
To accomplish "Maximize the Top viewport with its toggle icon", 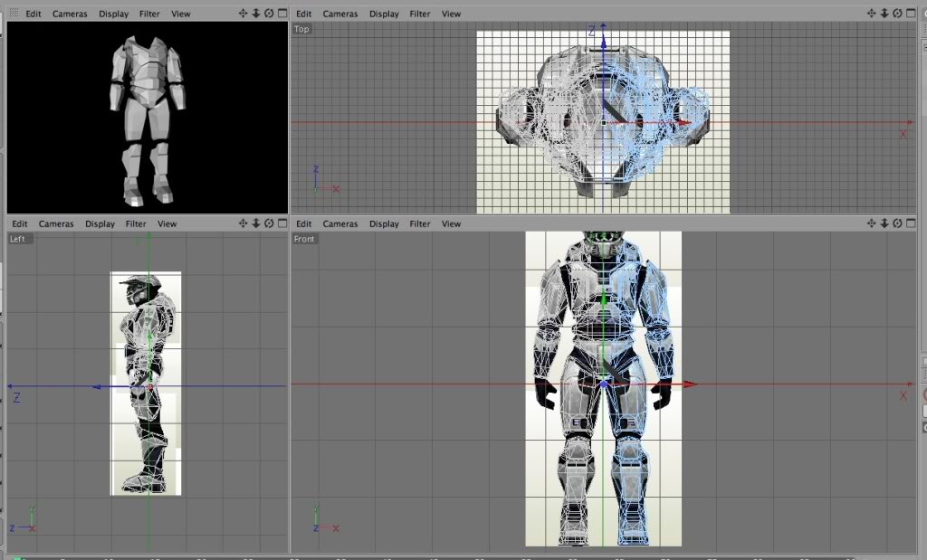I will 911,14.
